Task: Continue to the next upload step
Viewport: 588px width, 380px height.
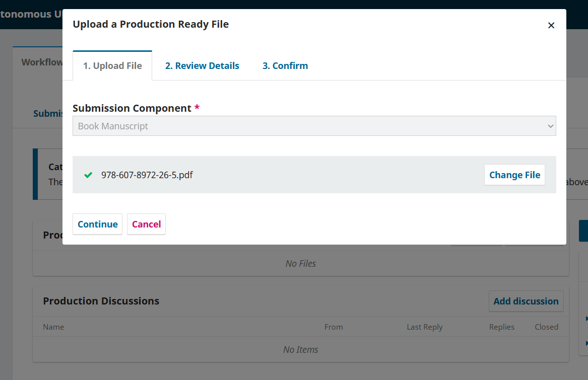Action: [x=98, y=224]
